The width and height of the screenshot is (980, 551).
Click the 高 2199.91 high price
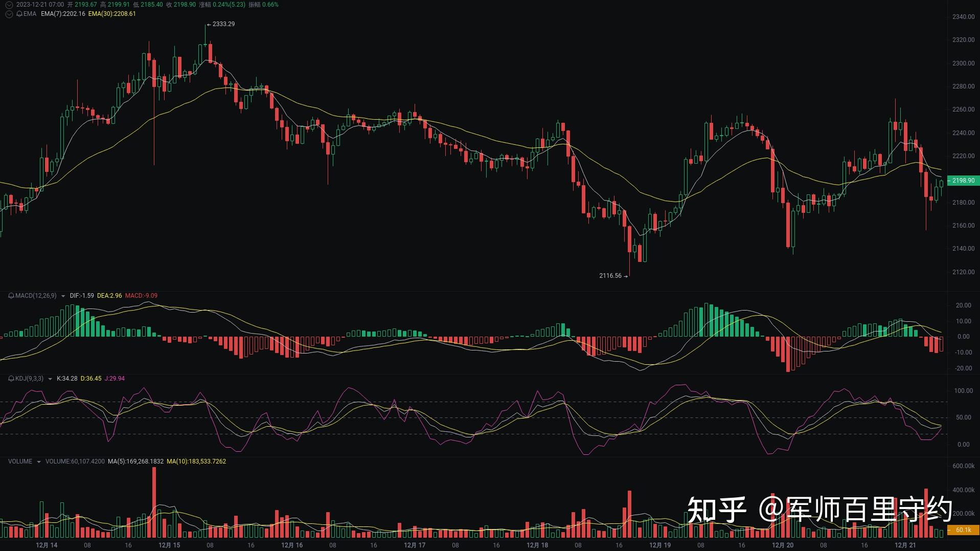tap(115, 5)
